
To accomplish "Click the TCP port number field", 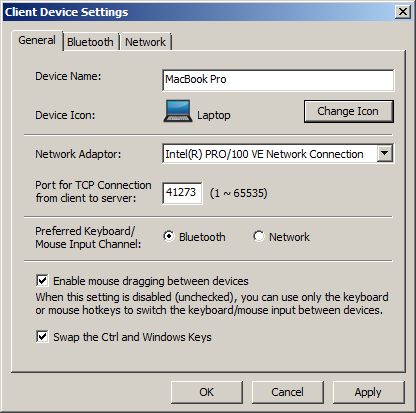I will (x=182, y=193).
